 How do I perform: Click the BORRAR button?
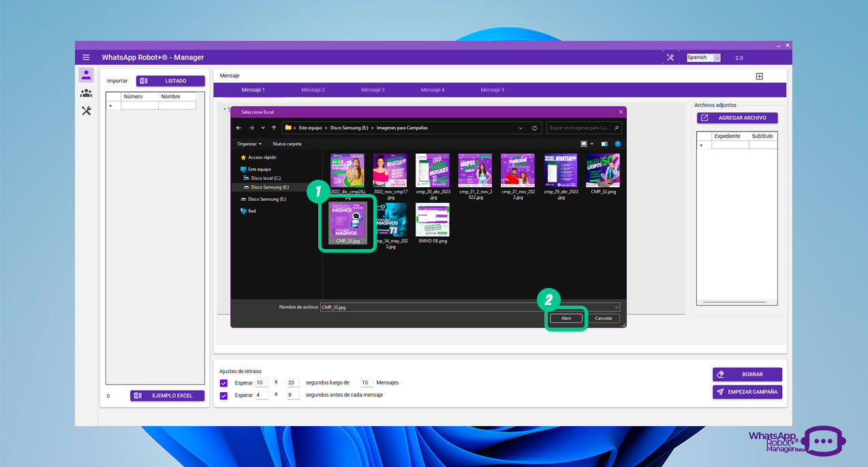[747, 374]
